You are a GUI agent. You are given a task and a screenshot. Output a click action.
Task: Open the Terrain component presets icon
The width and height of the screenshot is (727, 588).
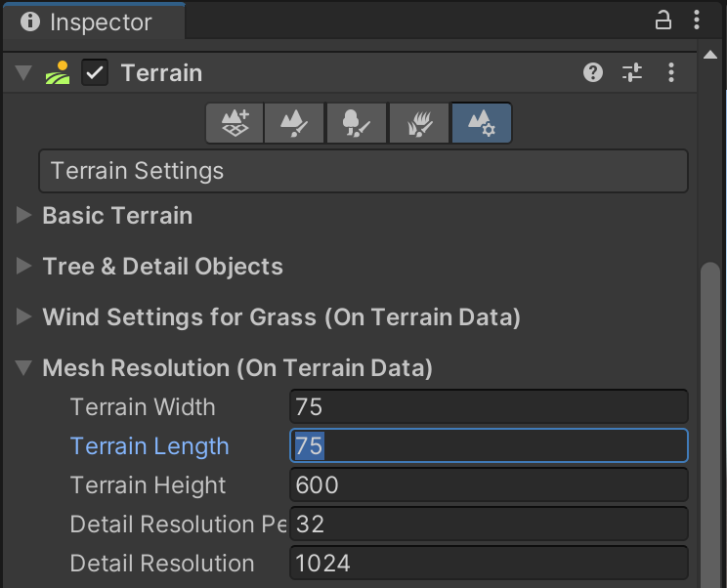point(632,72)
